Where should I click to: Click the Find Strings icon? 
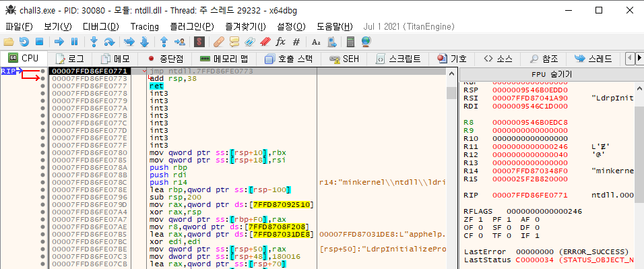[x=316, y=42]
